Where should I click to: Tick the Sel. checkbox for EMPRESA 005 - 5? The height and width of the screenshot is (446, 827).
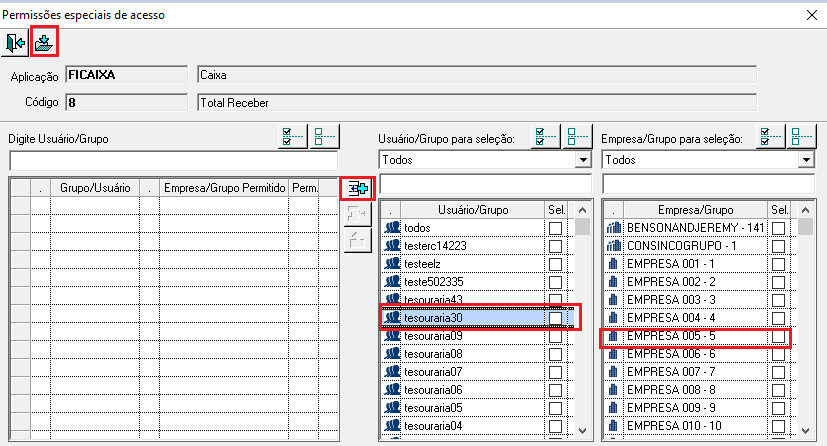(778, 336)
